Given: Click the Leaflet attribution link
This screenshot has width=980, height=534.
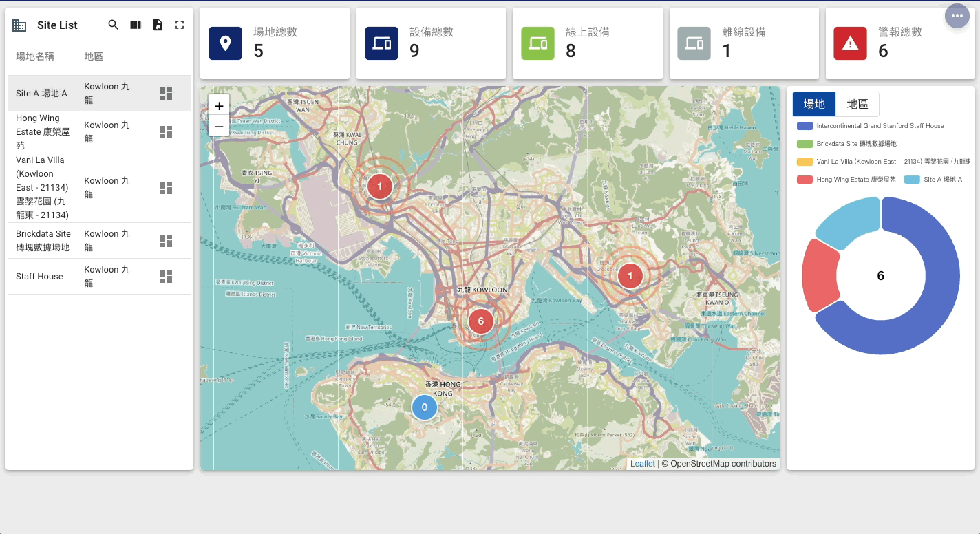Looking at the screenshot, I should pos(642,463).
